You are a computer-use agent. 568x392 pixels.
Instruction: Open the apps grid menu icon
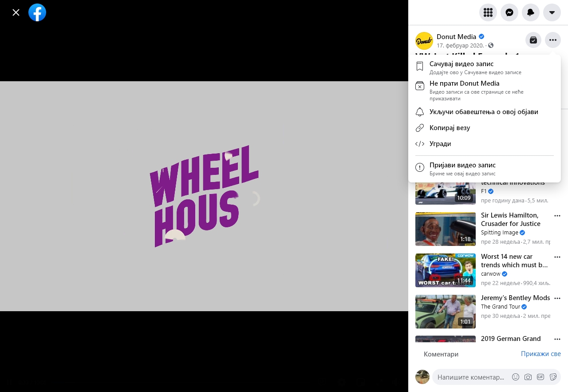[x=488, y=12]
